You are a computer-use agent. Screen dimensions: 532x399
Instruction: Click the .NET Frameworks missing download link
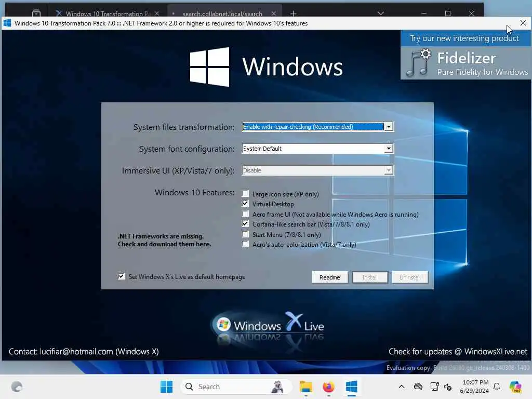coord(164,240)
